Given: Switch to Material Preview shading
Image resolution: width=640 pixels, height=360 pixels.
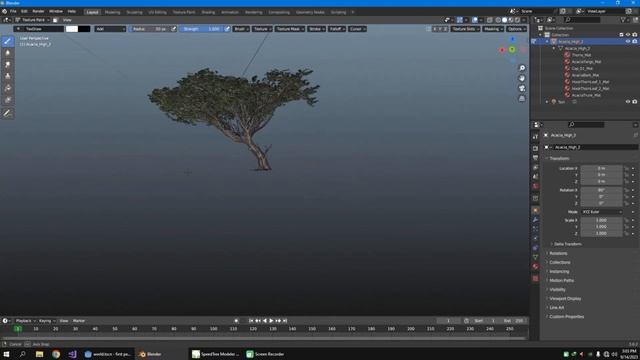Looking at the screenshot, I should [x=511, y=20].
